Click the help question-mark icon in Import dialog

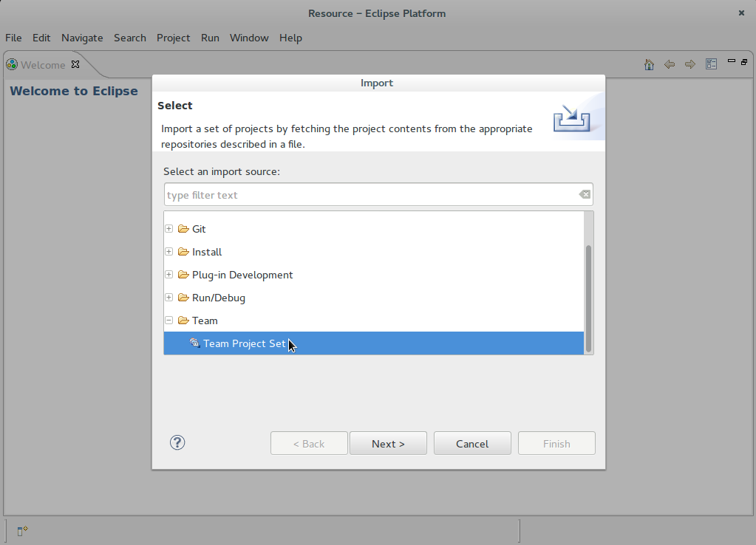pos(177,442)
